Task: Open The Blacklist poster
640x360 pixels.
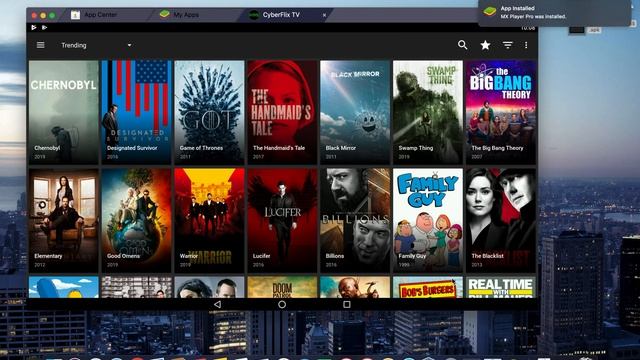Action: pyautogui.click(x=501, y=220)
